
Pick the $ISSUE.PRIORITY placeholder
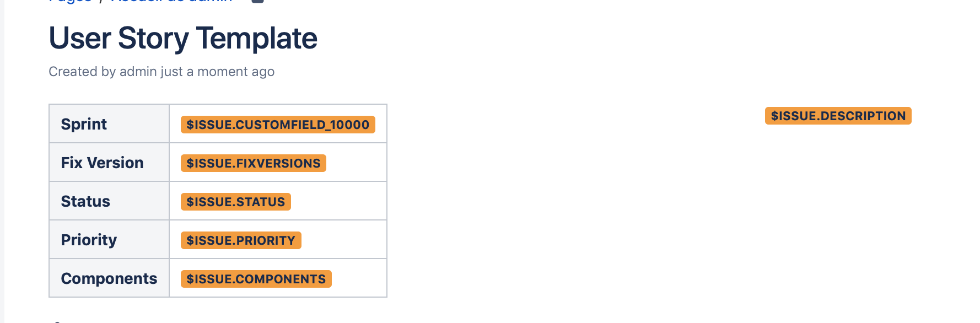tap(241, 240)
